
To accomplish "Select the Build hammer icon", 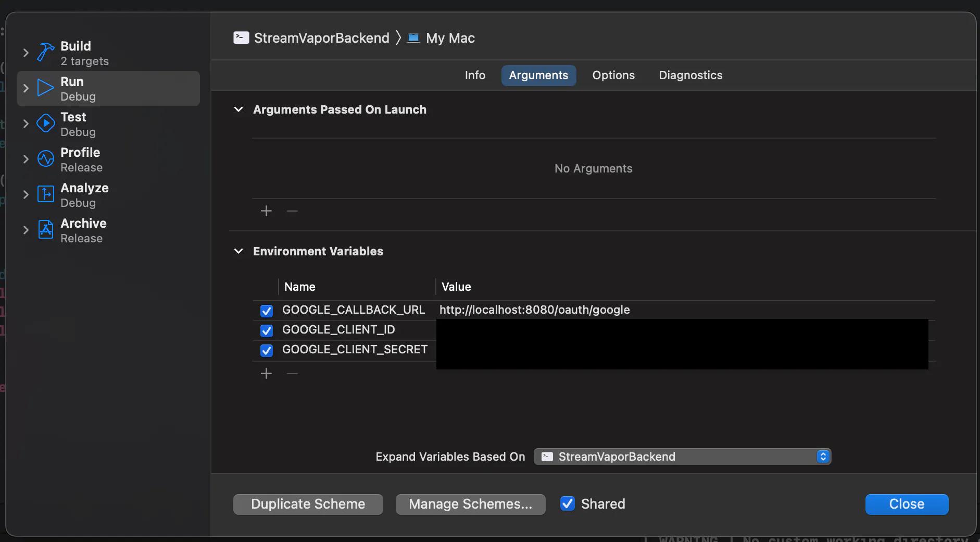I will [46, 52].
